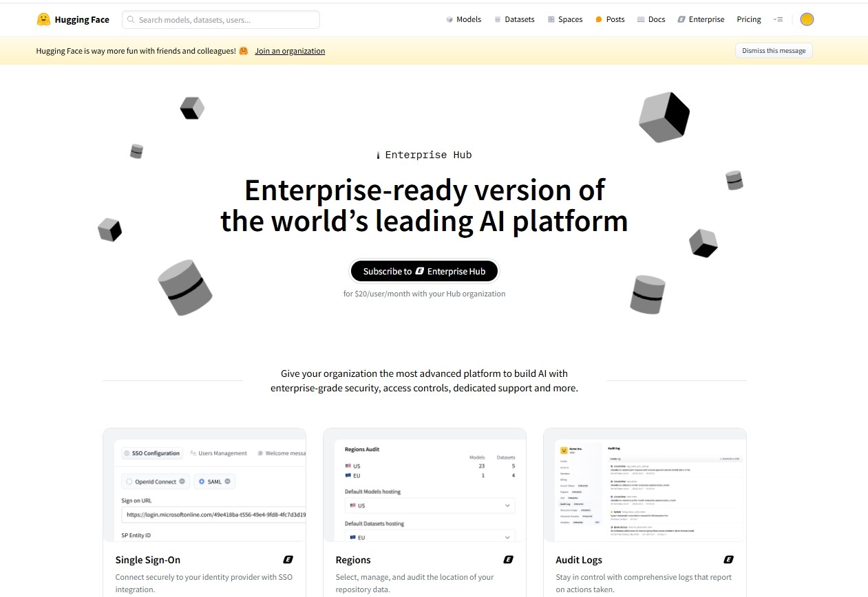The image size is (868, 597).
Task: Click the Enterprise badge on Audit Logs card
Action: [x=728, y=560]
